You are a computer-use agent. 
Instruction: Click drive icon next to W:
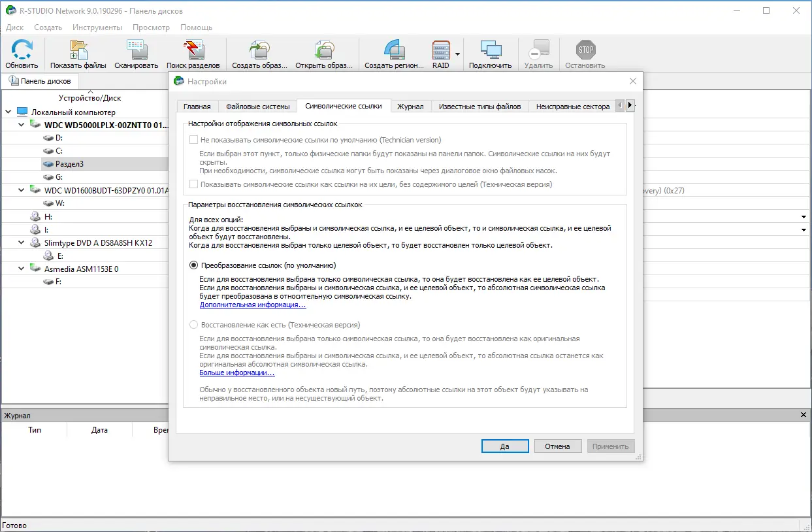point(48,203)
